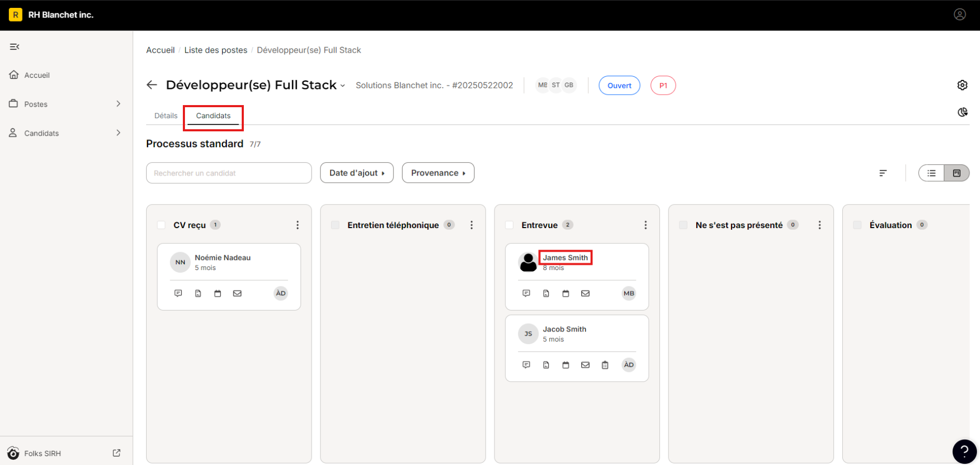Open Entretien téléphonique column options menu
Viewport: 980px width, 465px height.
click(x=471, y=225)
